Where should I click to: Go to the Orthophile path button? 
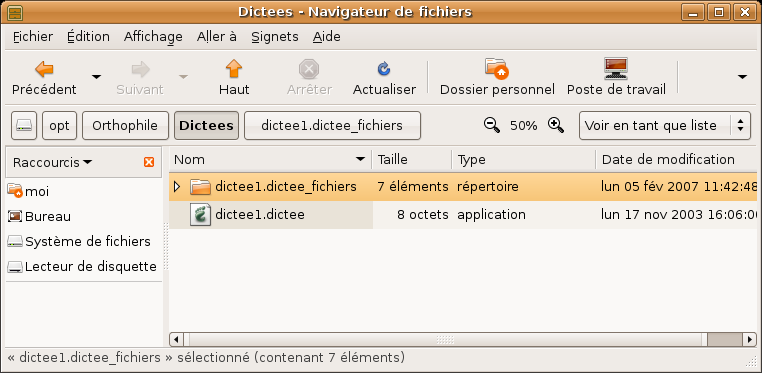coord(125,126)
